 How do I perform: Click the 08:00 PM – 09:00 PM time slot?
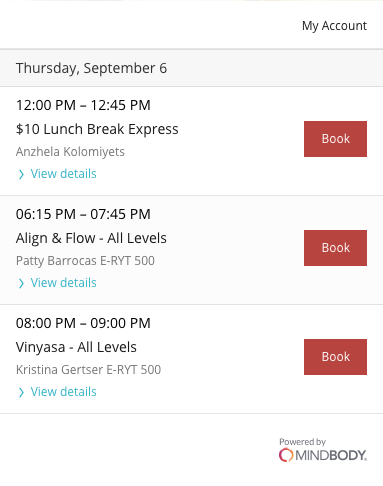[83, 323]
